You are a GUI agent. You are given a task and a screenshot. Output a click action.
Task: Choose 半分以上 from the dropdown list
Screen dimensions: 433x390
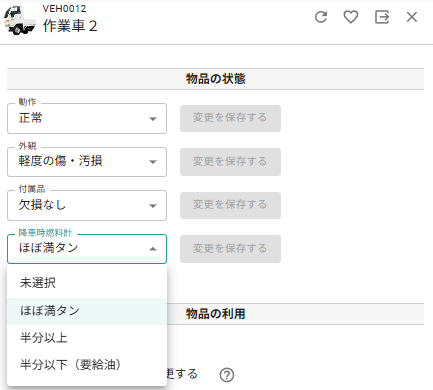point(87,338)
